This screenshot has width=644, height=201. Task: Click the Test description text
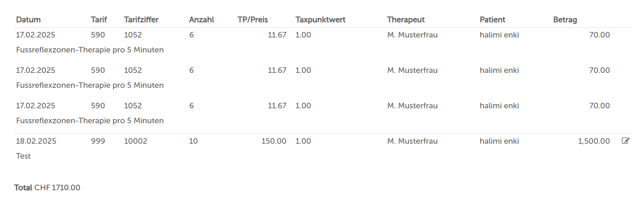click(23, 156)
